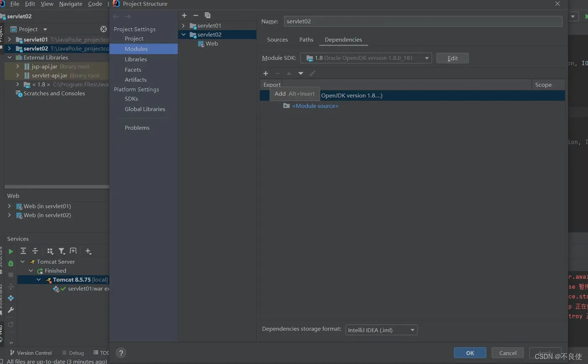Viewport: 588px width, 364px height.
Task: Select the Dependencies tab
Action: tap(343, 39)
